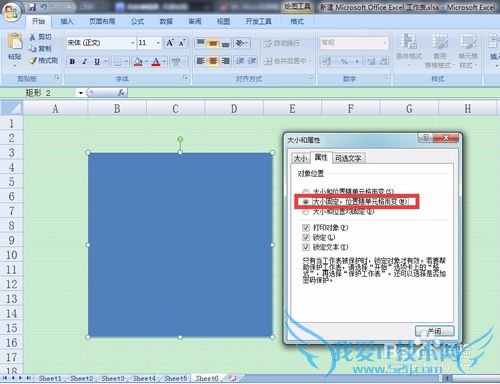Image resolution: width=500 pixels, height=384 pixels.
Task: Switch to the Alt Text (可选文字) dialog tab
Action: (348, 158)
